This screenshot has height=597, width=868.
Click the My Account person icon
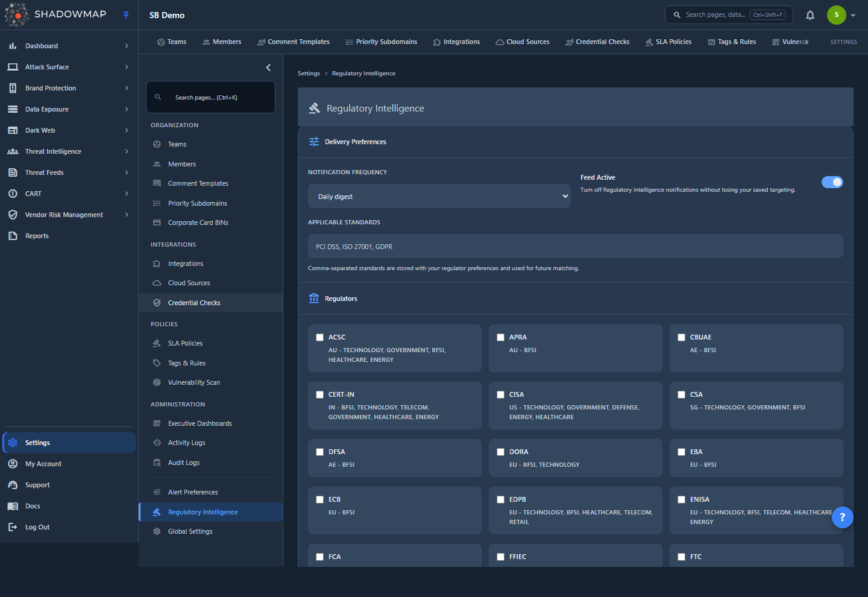13,464
